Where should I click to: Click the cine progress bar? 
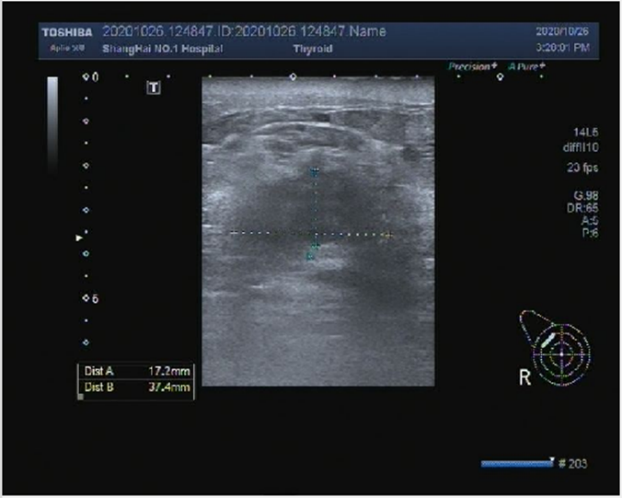point(516,463)
